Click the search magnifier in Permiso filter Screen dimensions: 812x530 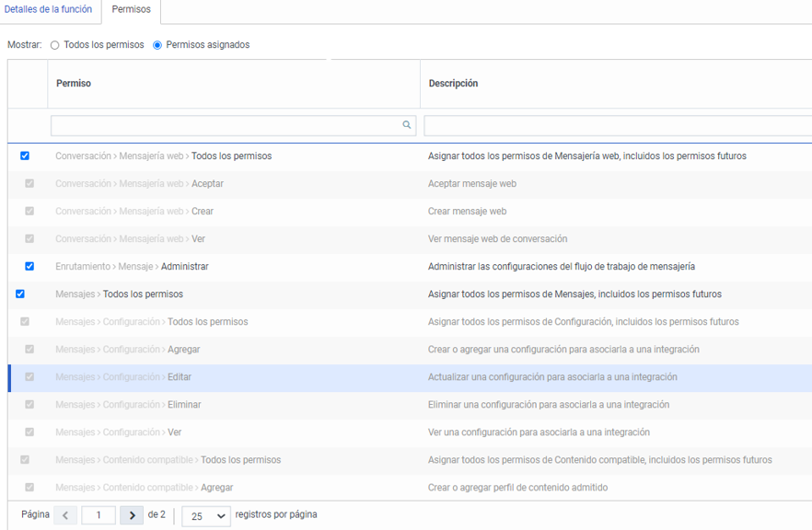click(x=407, y=125)
